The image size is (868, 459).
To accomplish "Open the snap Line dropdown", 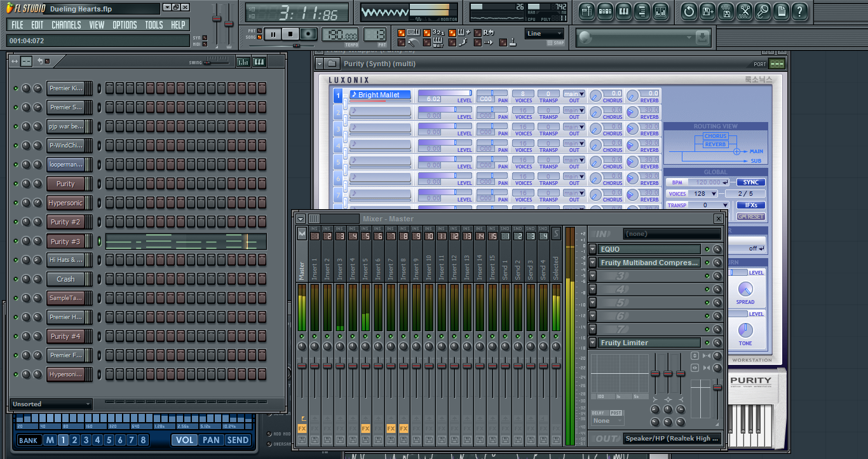I will 545,34.
